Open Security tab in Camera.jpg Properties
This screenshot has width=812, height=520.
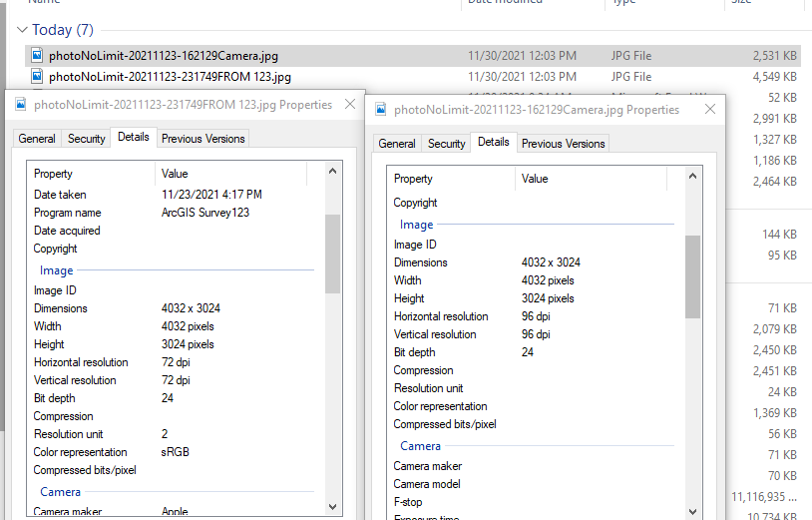point(446,144)
